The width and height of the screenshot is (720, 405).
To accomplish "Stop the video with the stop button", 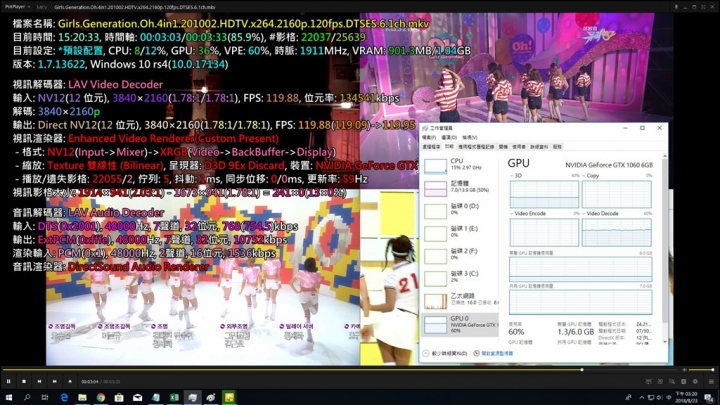I will coord(24,381).
